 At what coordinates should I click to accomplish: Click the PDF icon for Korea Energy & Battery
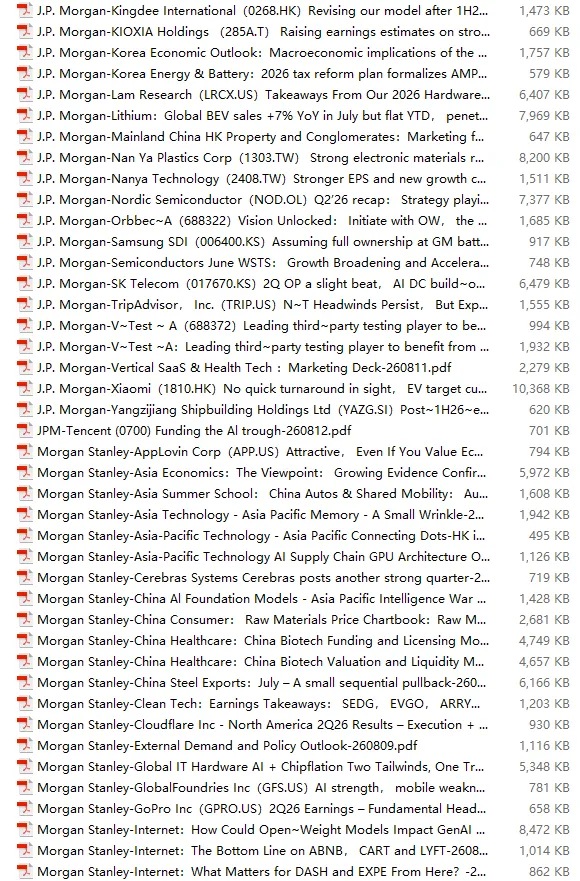pyautogui.click(x=25, y=74)
